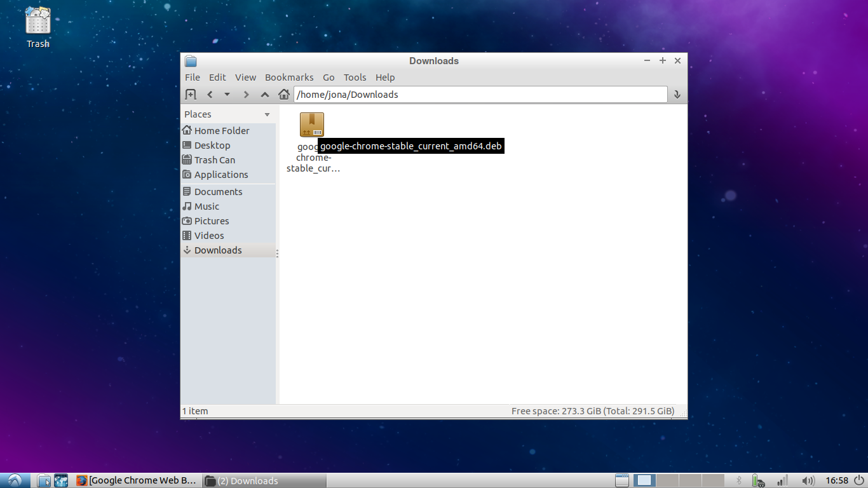This screenshot has width=868, height=488.
Task: Close the Downloads window
Action: click(x=677, y=60)
